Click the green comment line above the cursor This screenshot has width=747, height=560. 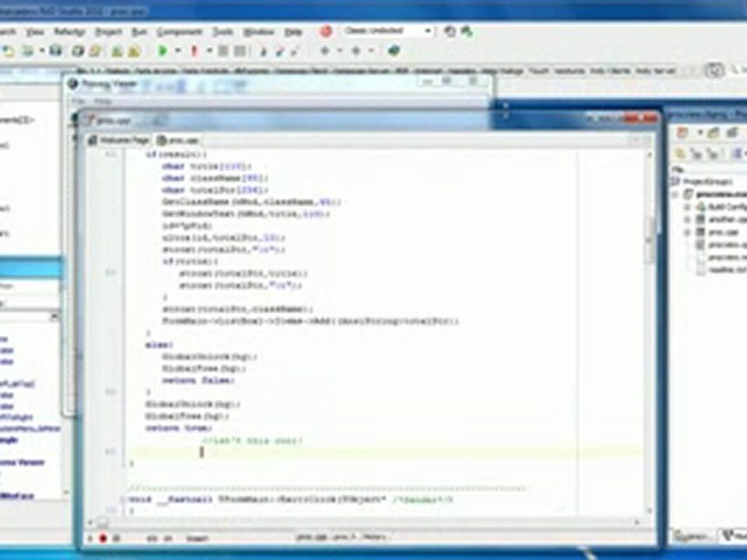click(252, 440)
